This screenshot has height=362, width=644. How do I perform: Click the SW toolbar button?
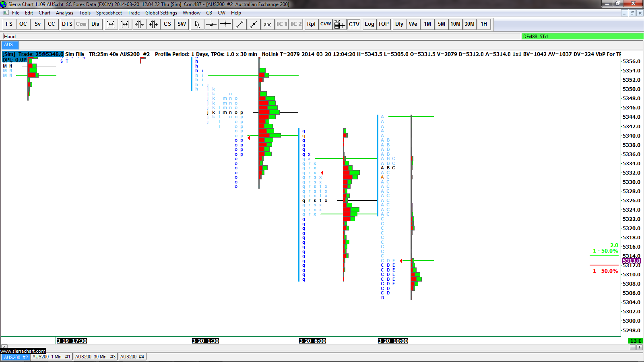(x=182, y=24)
